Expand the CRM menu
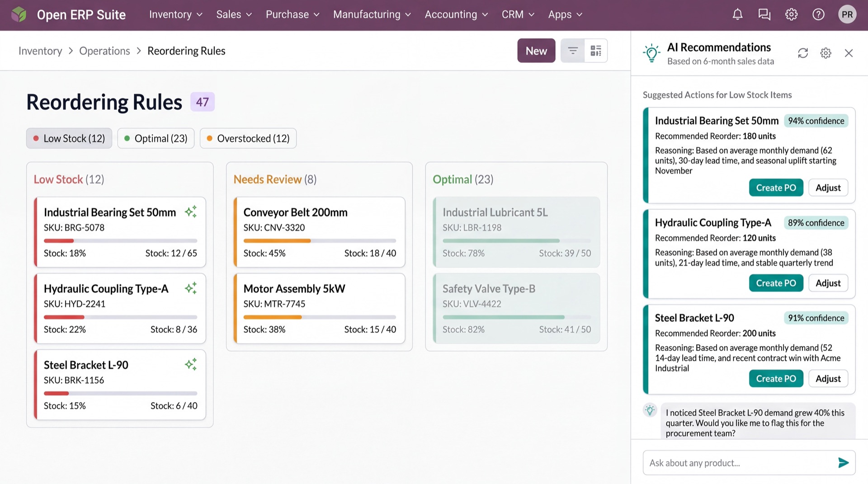The height and width of the screenshot is (484, 868). click(x=518, y=14)
